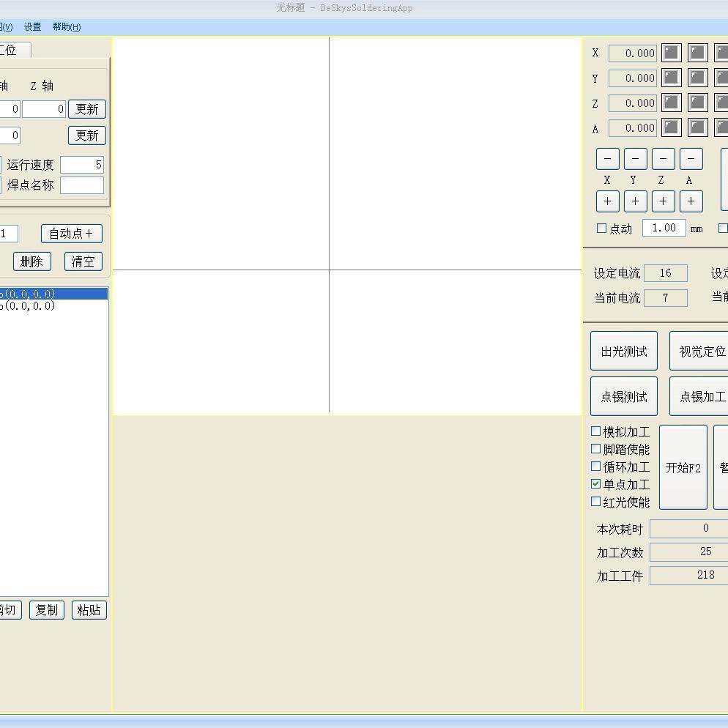The width and height of the screenshot is (728, 728).
Task: Click the Z coordinate 0.000 field
Action: (x=633, y=103)
